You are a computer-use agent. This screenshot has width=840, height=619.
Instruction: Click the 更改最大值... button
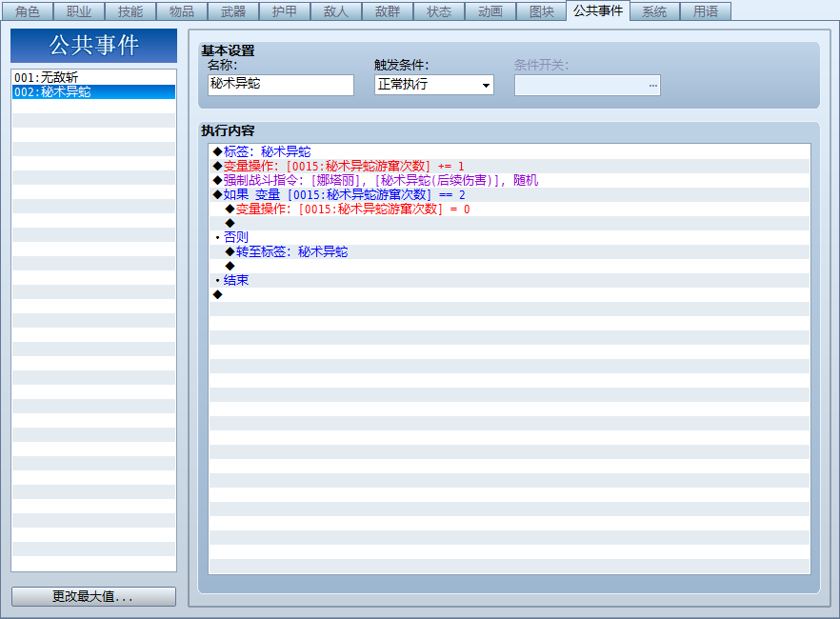93,596
